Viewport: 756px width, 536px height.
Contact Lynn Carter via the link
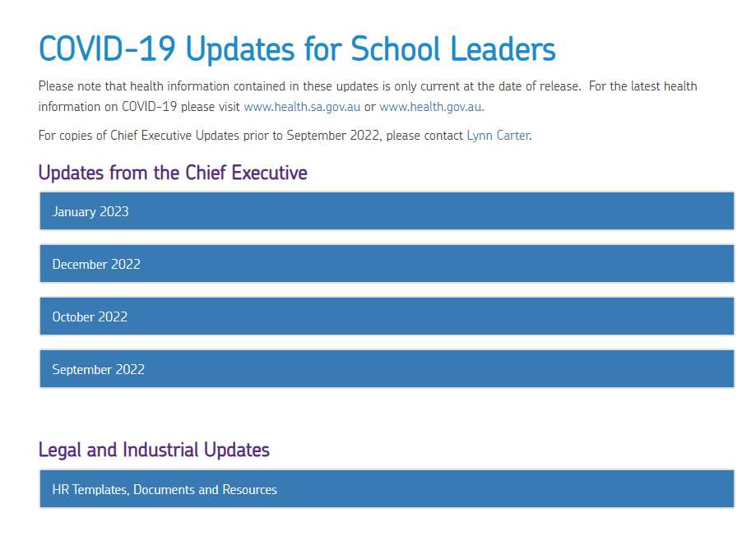pyautogui.click(x=498, y=136)
